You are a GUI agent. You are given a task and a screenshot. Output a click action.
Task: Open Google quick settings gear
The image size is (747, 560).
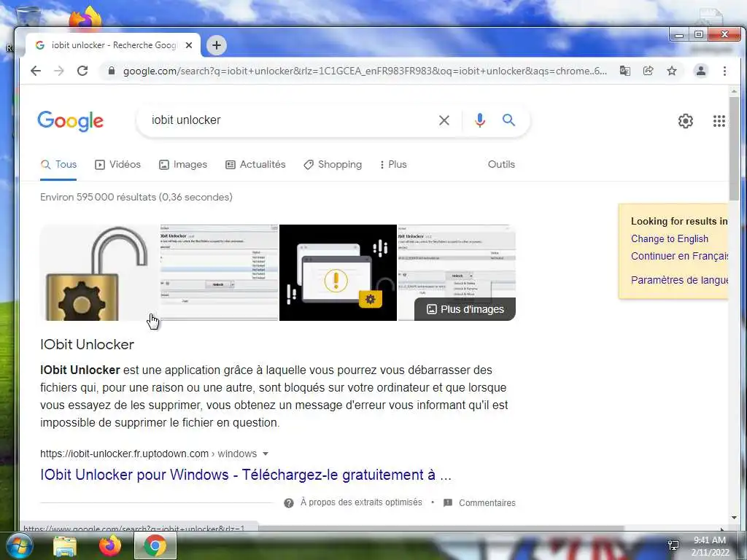point(686,121)
